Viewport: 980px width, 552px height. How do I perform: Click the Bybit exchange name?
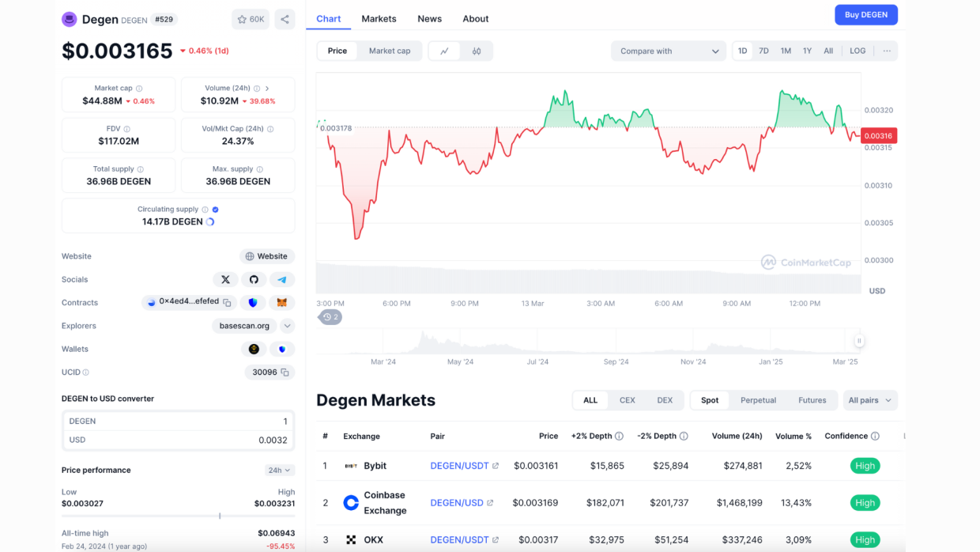375,466
